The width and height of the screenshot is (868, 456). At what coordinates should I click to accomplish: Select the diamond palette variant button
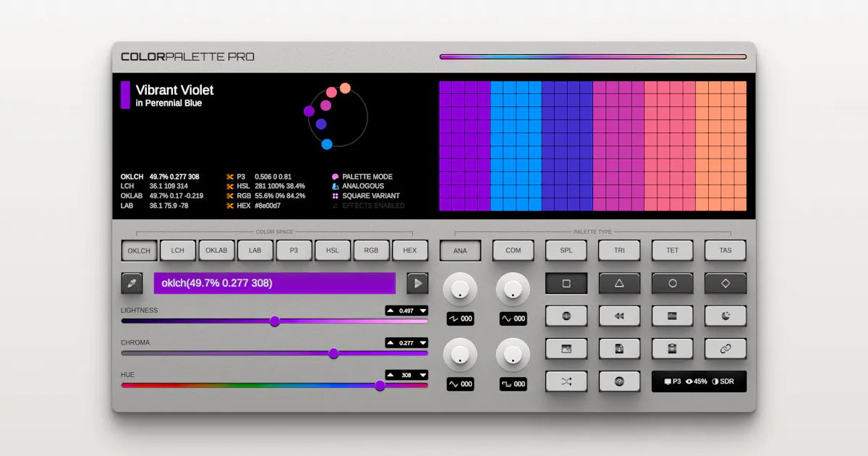pyautogui.click(x=726, y=284)
